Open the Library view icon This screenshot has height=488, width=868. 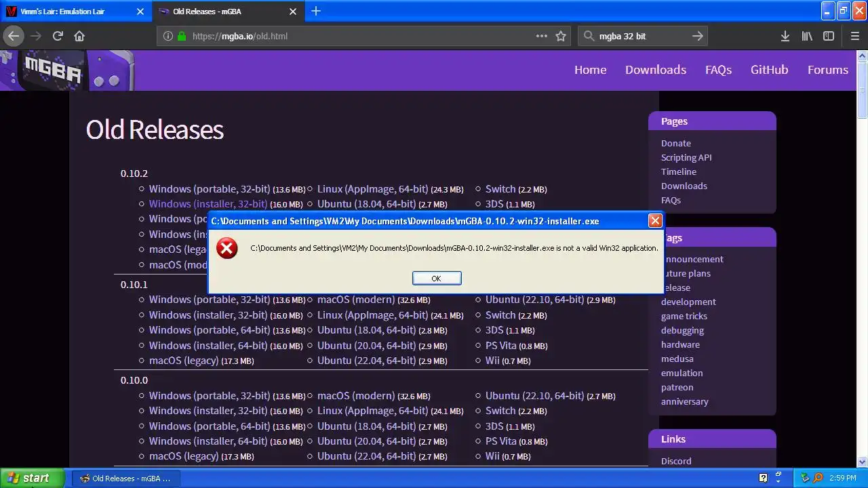807,36
